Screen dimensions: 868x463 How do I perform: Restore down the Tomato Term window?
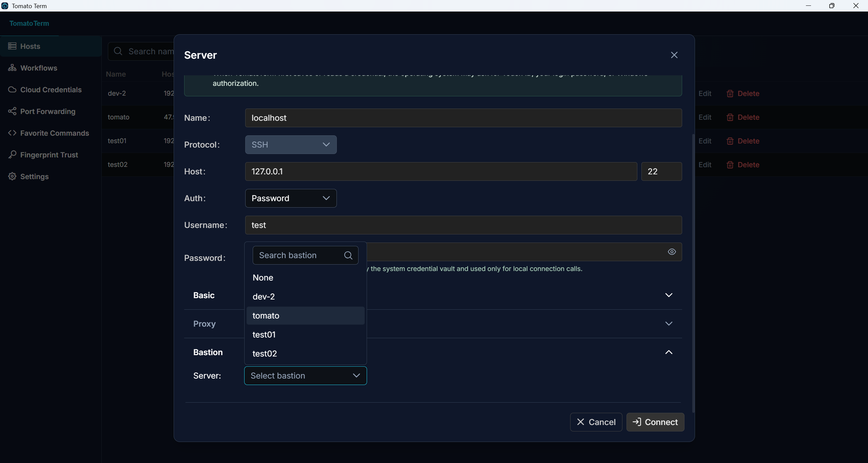[832, 6]
